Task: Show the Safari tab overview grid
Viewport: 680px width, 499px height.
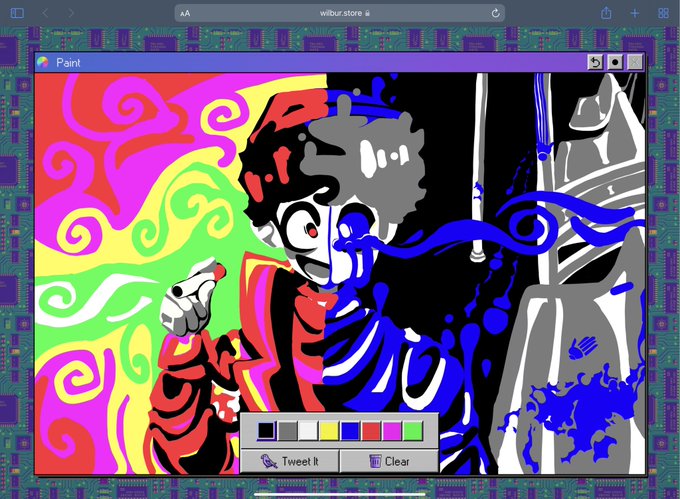Action: click(663, 13)
